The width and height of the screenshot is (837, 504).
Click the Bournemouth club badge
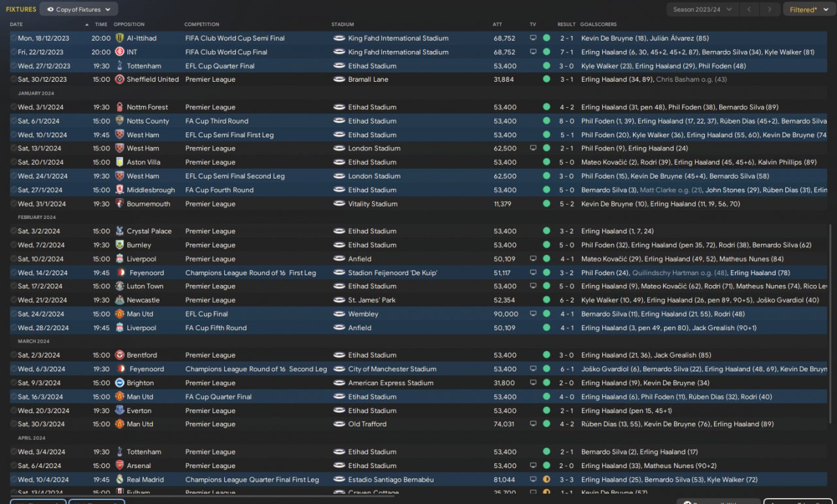point(120,204)
